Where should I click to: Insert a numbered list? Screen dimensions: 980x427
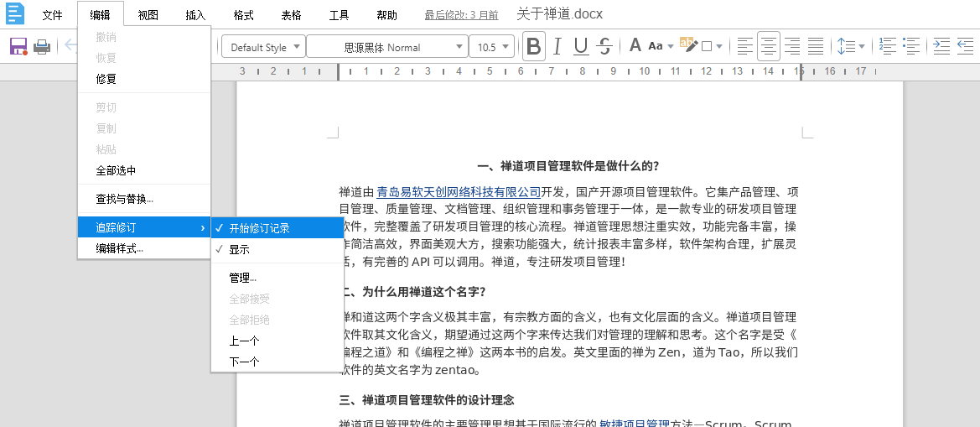(888, 45)
